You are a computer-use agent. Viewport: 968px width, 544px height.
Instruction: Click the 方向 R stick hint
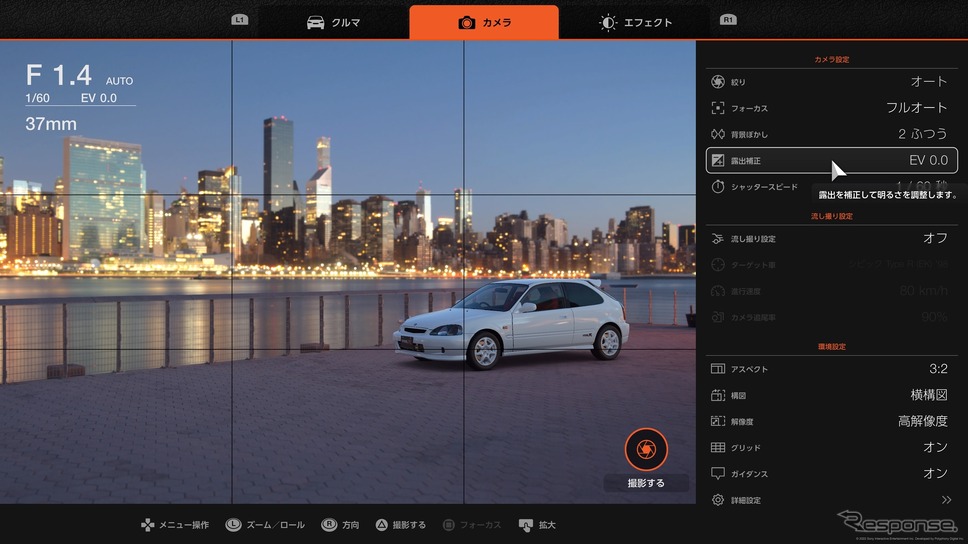(340, 525)
